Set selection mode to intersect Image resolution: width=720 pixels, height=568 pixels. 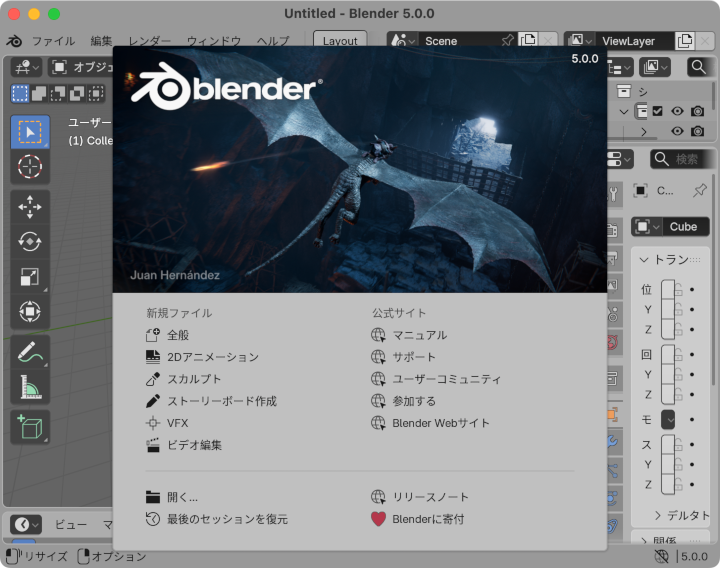tap(96, 93)
